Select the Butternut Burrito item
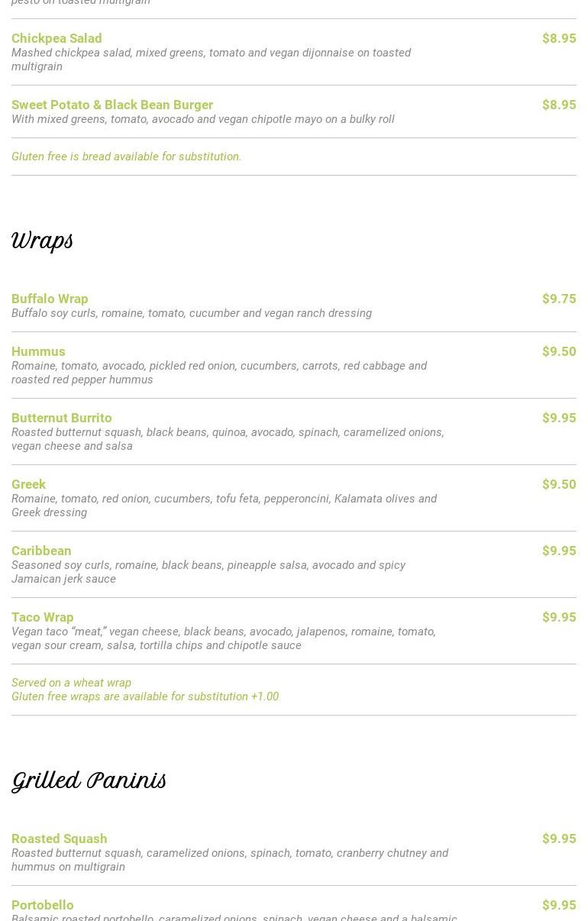This screenshot has height=921, width=588. 62,418
